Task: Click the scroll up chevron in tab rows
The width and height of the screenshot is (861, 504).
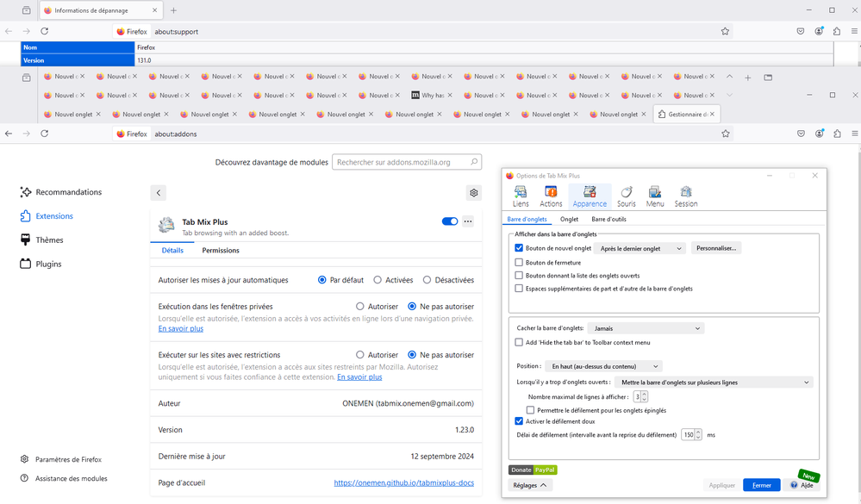Action: 729,77
